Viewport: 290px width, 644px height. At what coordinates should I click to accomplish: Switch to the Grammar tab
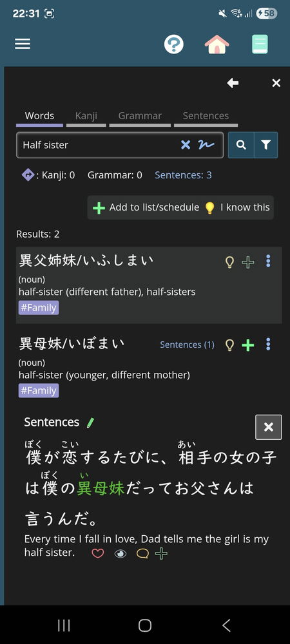pyautogui.click(x=140, y=116)
